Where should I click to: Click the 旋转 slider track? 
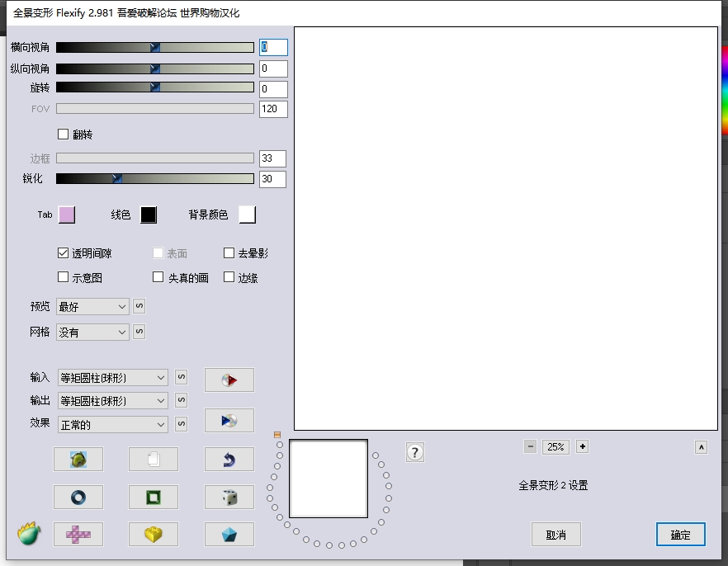(x=155, y=87)
